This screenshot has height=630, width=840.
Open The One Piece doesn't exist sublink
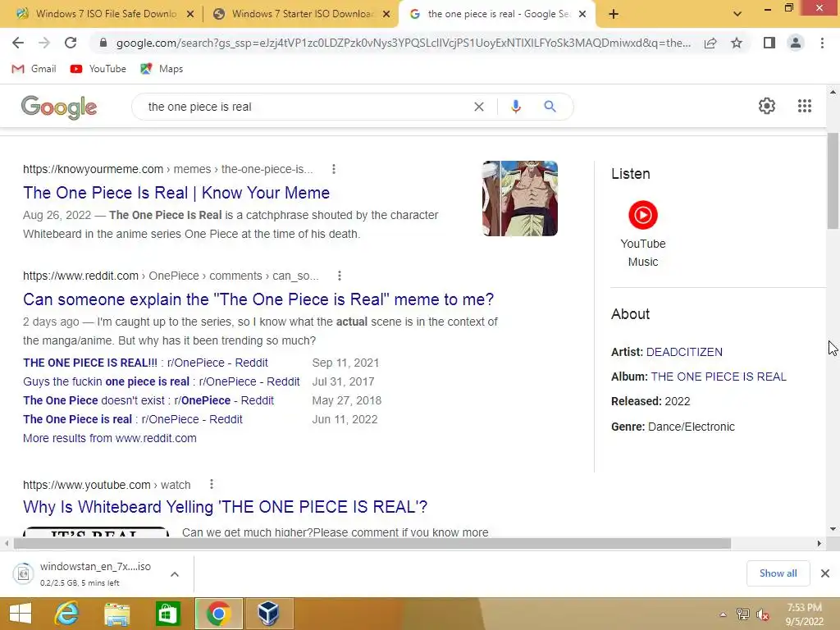tap(148, 400)
